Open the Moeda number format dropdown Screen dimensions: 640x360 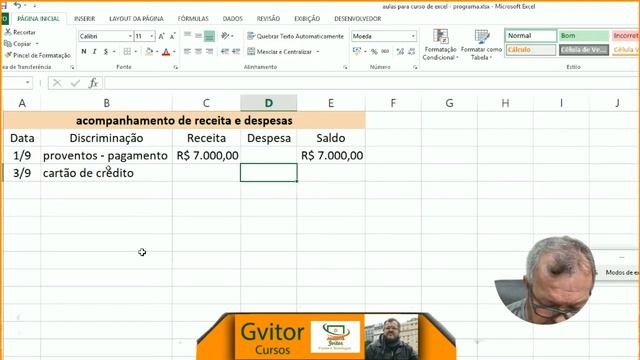point(413,36)
